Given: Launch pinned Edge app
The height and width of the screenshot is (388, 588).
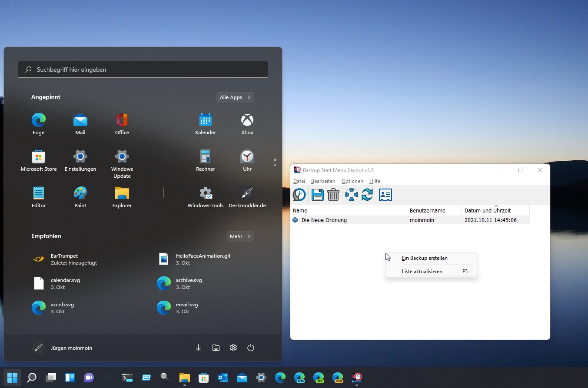Looking at the screenshot, I should [x=39, y=124].
